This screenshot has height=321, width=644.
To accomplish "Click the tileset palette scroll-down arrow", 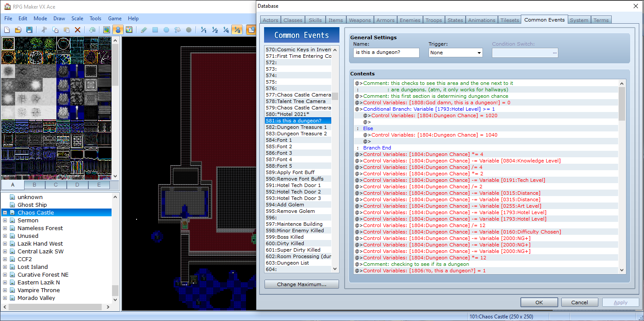I will point(115,176).
